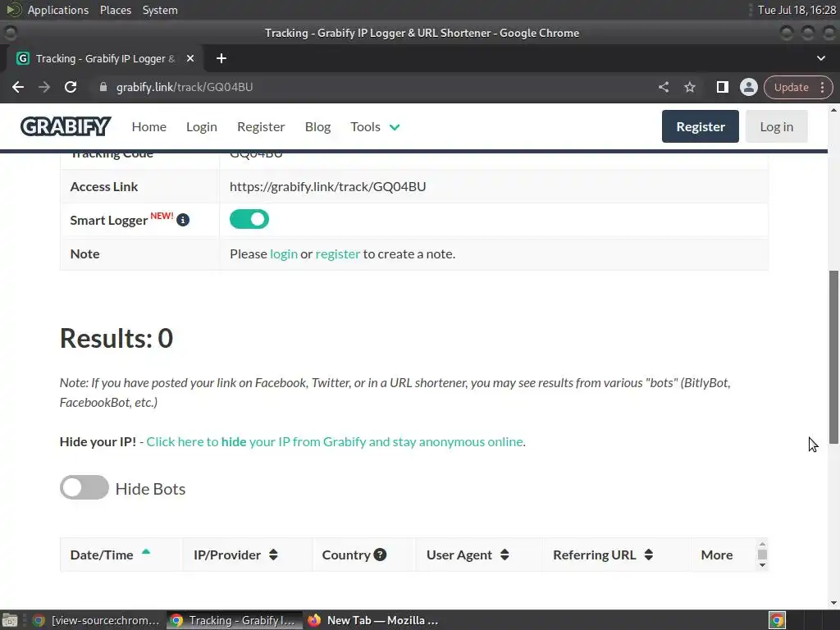Click the Results: 0 heading

point(116,339)
